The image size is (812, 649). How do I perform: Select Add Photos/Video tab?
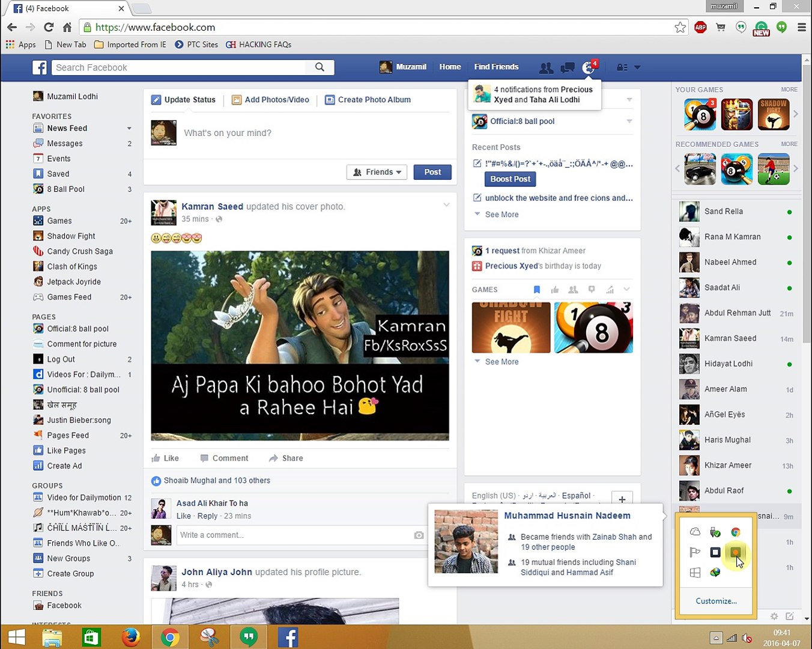pyautogui.click(x=270, y=100)
